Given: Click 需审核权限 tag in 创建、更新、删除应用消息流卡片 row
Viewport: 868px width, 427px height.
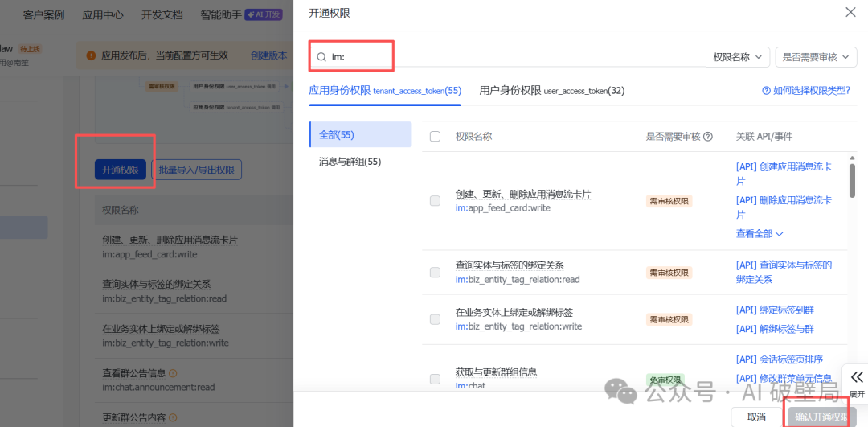Looking at the screenshot, I should pyautogui.click(x=669, y=201).
